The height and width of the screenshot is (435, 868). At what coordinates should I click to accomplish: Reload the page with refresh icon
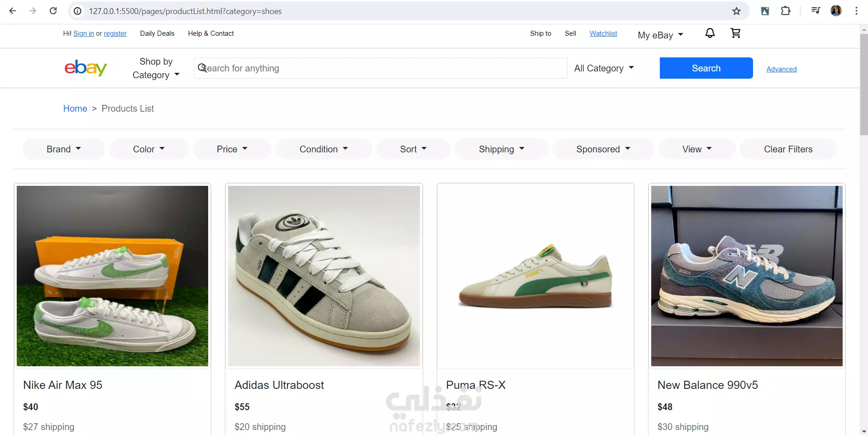(x=53, y=11)
